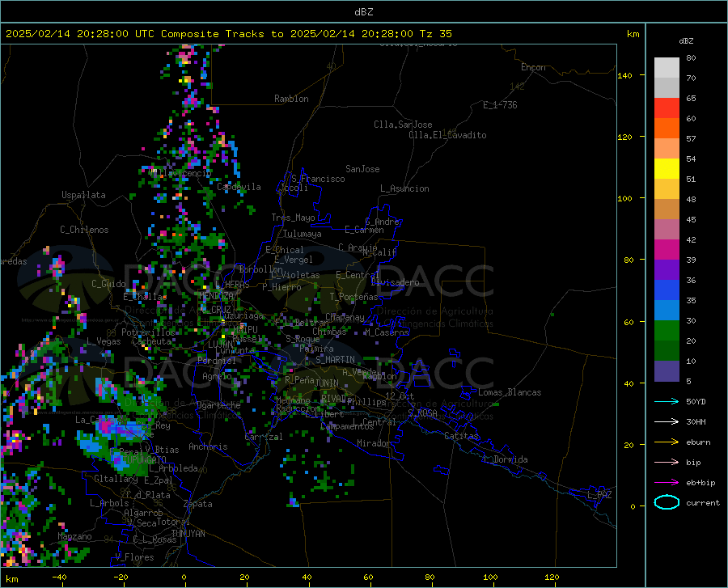Click the Potrerillos label
The height and width of the screenshot is (588, 728).
148,332
